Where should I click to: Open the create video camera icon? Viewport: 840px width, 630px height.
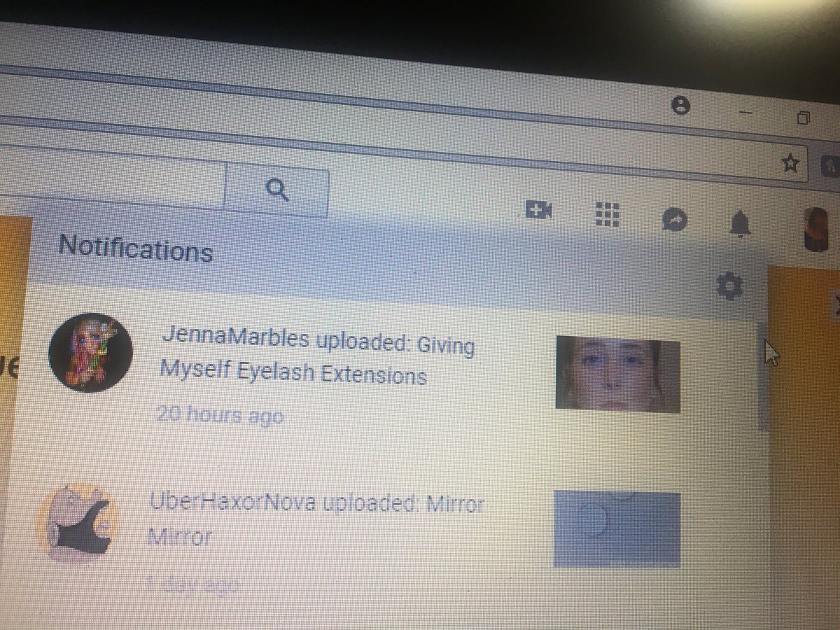(x=538, y=209)
